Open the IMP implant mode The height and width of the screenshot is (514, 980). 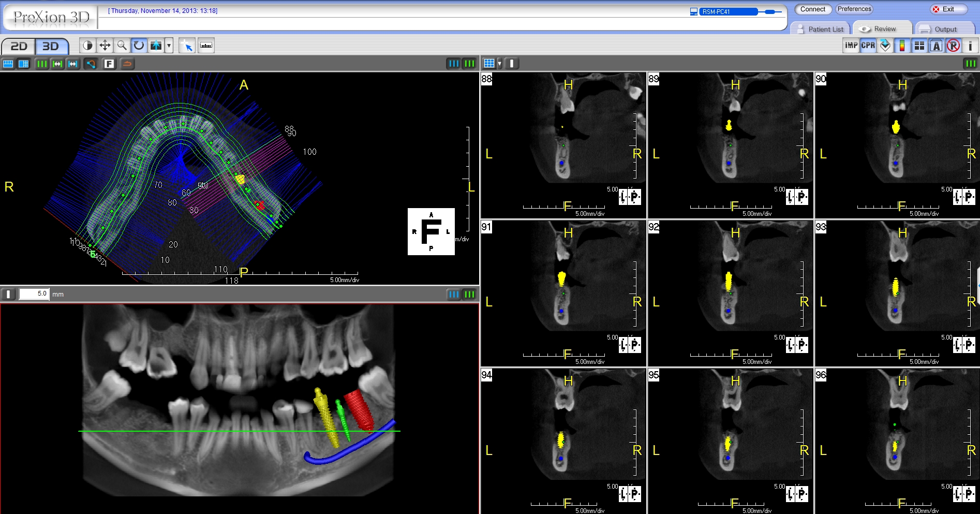tap(851, 46)
